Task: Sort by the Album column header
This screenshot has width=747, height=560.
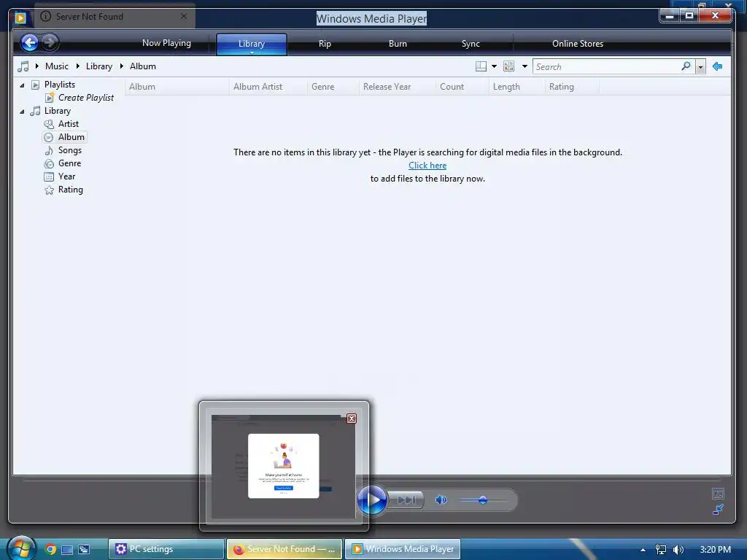Action: [177, 87]
